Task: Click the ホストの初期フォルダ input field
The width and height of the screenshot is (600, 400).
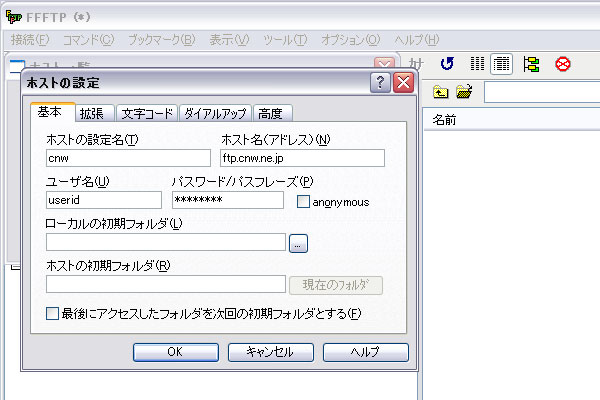Action: click(166, 284)
